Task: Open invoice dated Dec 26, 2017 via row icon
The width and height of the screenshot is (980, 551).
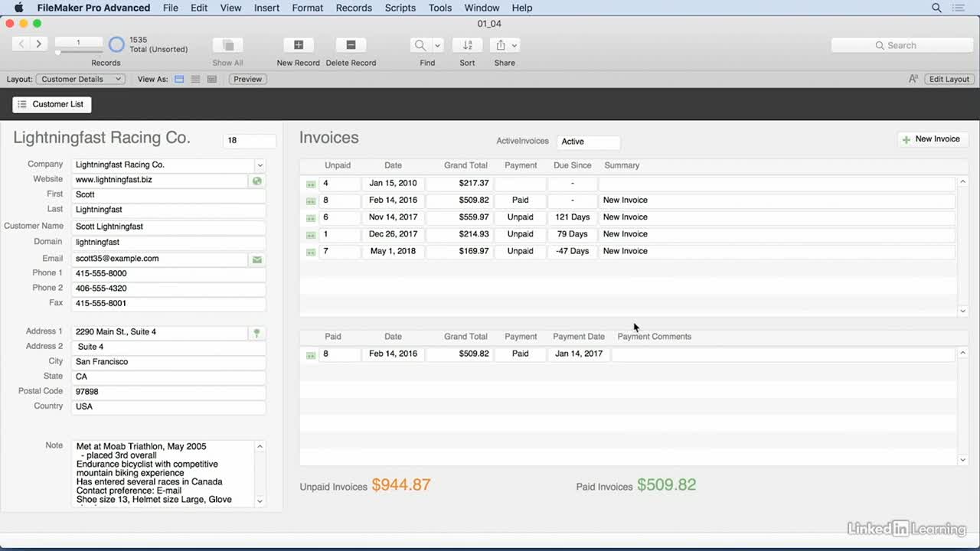Action: tap(311, 235)
